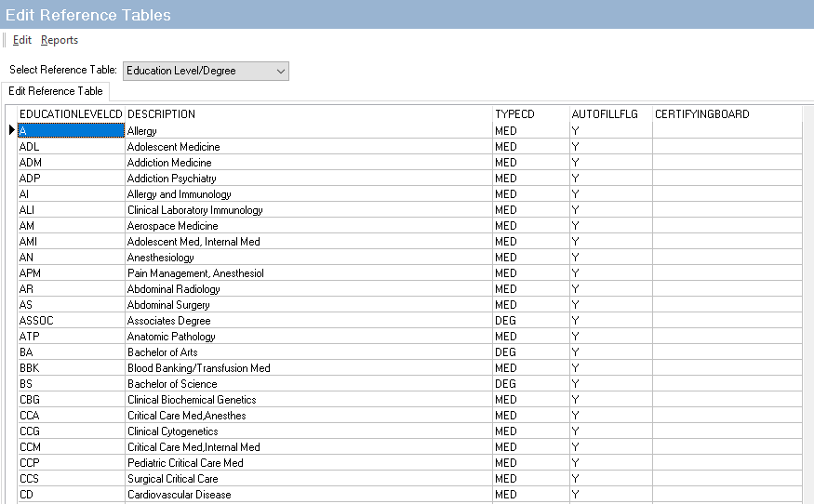The image size is (814, 504).
Task: Select the ADP code cell
Action: click(71, 178)
